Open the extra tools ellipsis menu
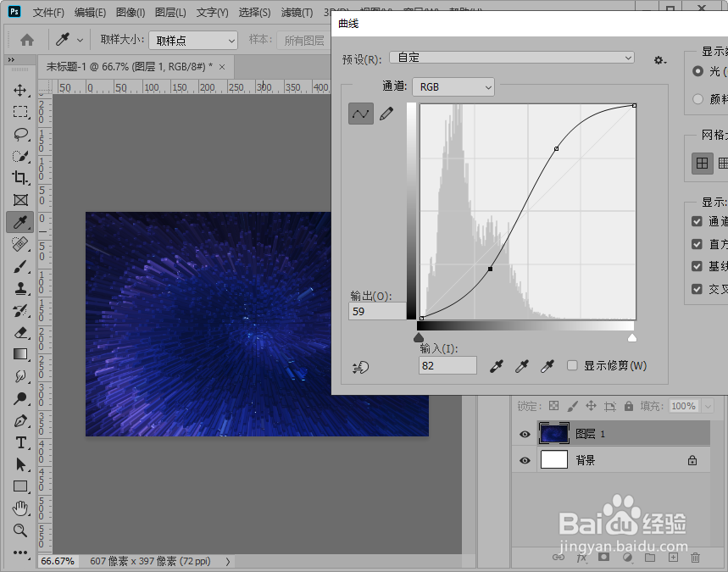This screenshot has width=728, height=572. [x=20, y=552]
